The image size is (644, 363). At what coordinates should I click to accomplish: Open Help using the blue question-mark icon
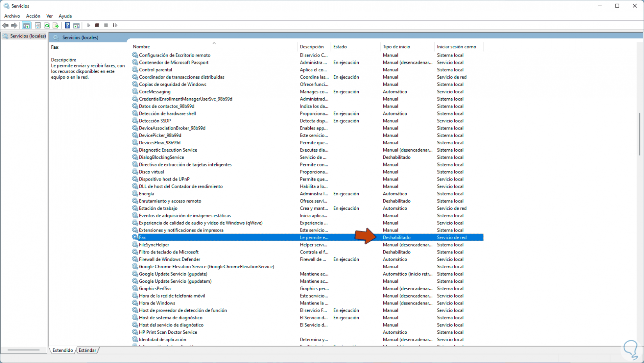tap(68, 26)
